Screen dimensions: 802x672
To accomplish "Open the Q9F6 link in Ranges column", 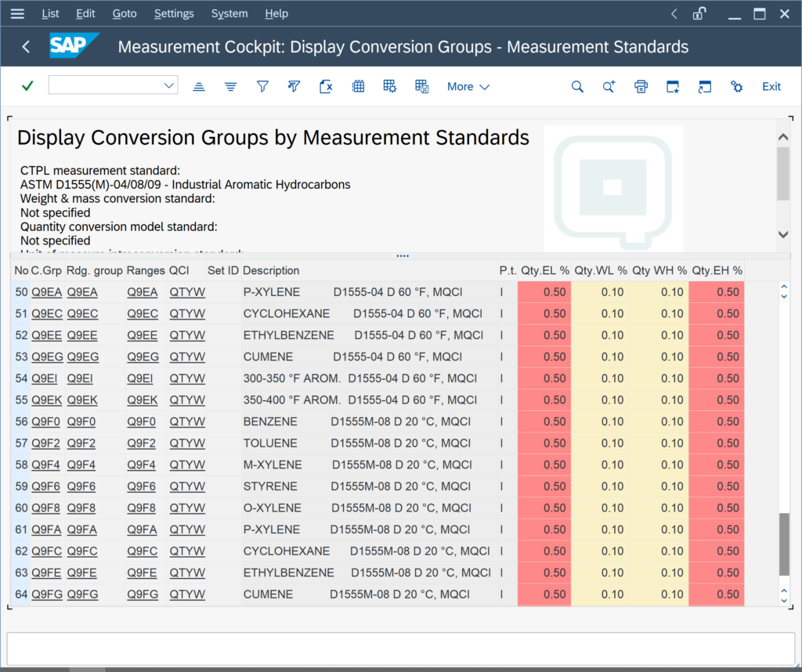I will (141, 486).
